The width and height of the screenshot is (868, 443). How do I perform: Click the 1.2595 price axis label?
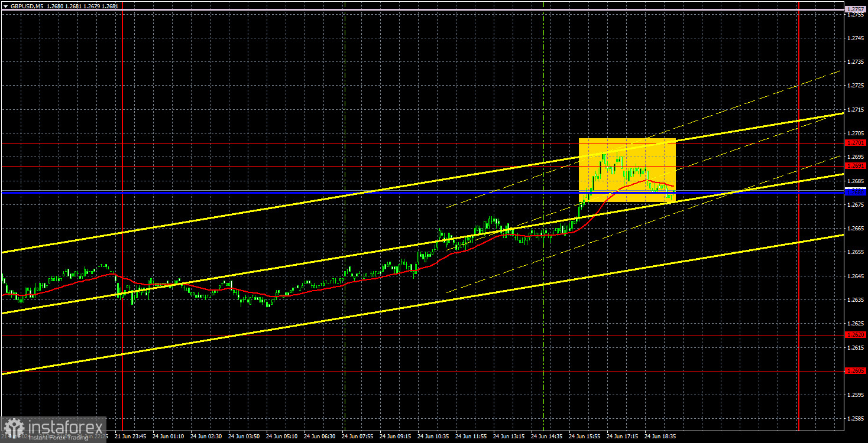click(x=856, y=395)
